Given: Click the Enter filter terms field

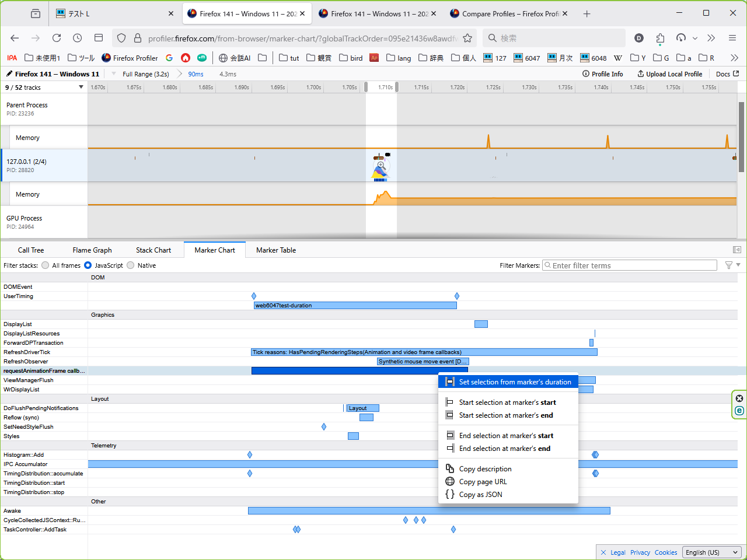Looking at the screenshot, I should (630, 265).
